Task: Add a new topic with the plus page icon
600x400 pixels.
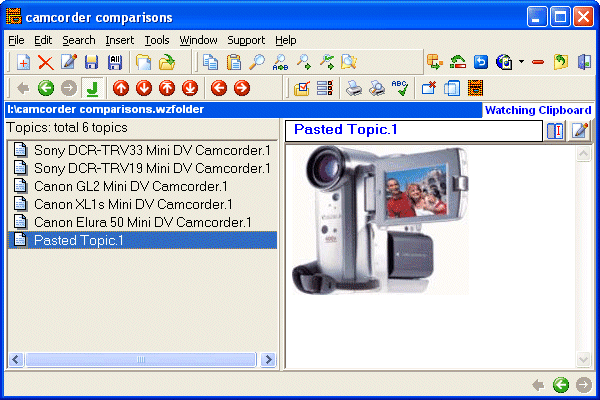Action: 23,62
